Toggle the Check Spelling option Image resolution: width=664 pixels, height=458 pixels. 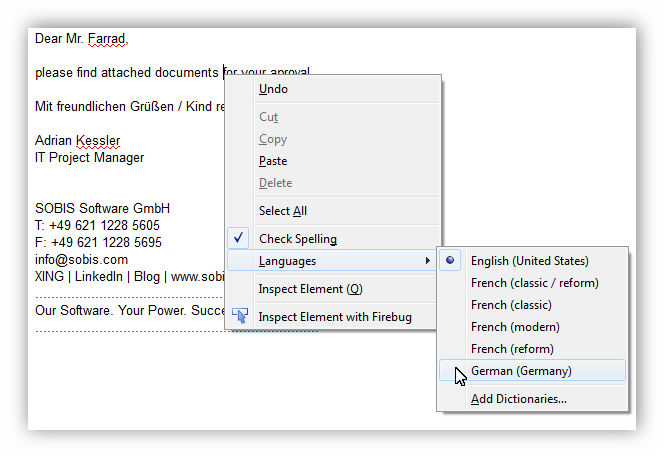333,239
